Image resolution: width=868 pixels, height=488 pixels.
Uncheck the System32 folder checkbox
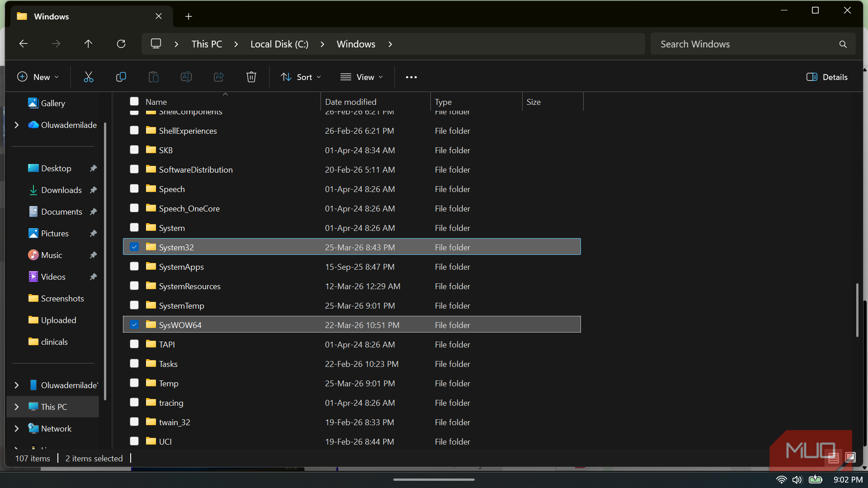[x=134, y=247]
